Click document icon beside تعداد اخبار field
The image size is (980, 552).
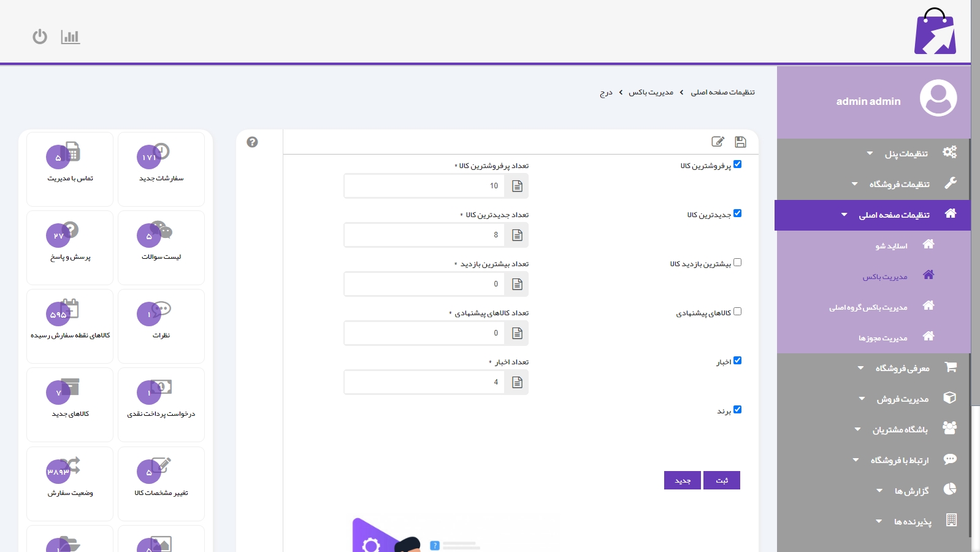point(517,382)
